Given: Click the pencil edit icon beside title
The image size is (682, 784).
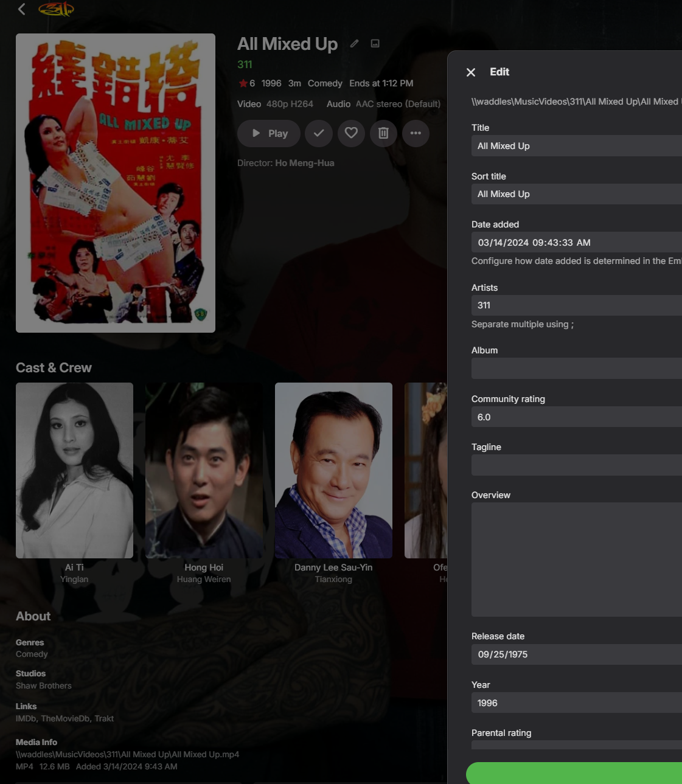Looking at the screenshot, I should click(x=354, y=43).
